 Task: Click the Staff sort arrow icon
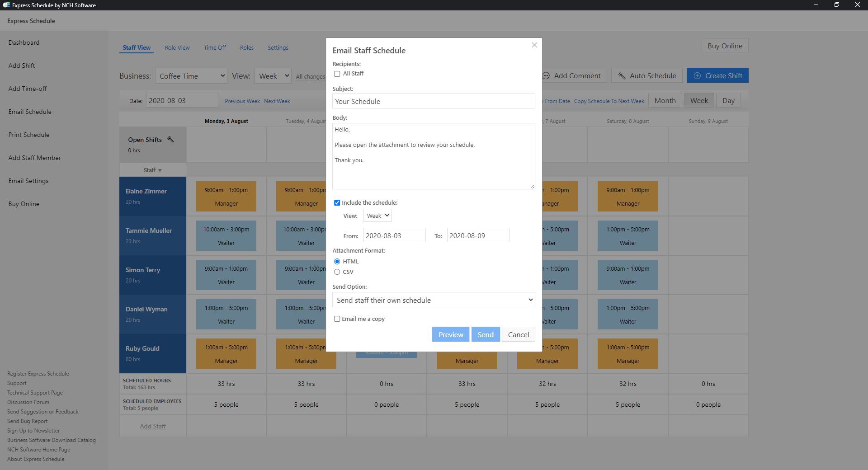tap(160, 171)
